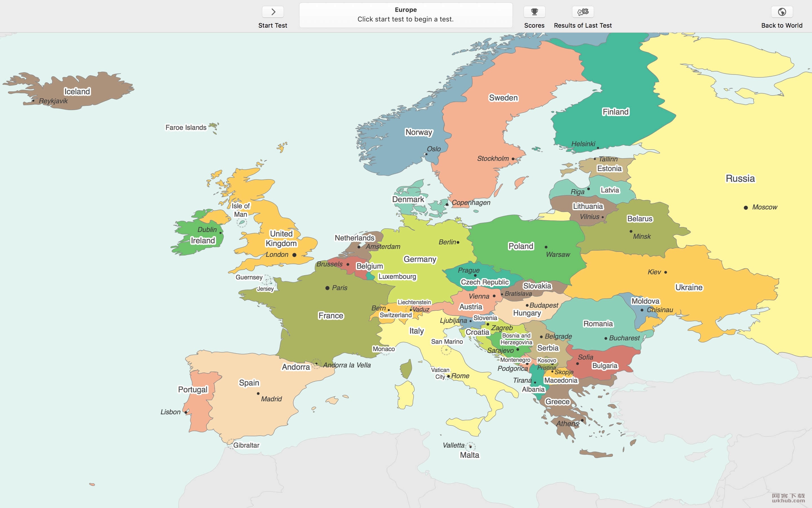
Task: Click the Copenhagen capital label
Action: (471, 203)
